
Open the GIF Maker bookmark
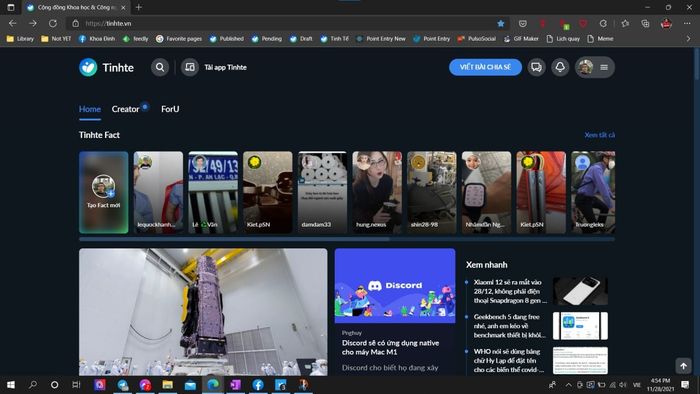521,39
